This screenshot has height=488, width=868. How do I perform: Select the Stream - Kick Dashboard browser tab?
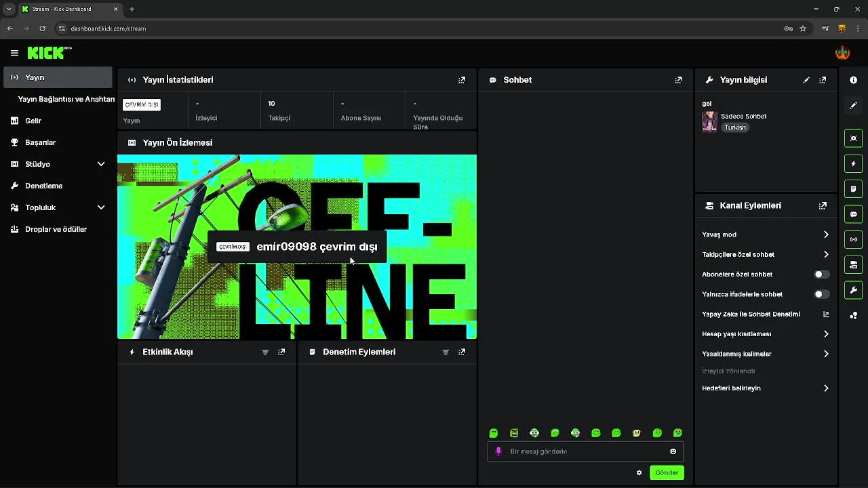coord(70,9)
